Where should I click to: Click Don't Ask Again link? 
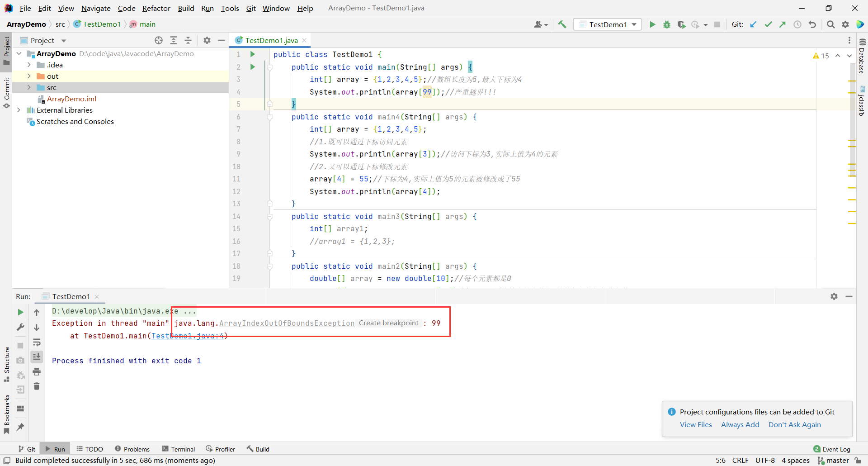click(x=794, y=424)
